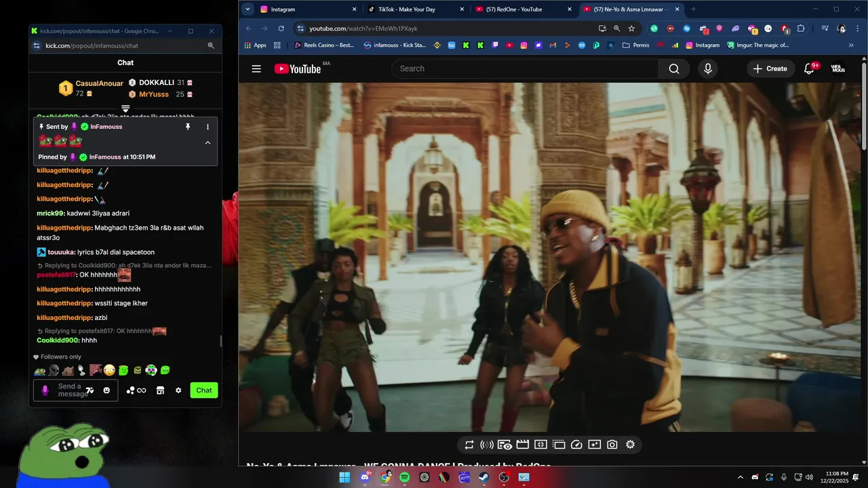The height and width of the screenshot is (488, 868).
Task: Expand the chat leaderboard handle
Action: coord(125,108)
